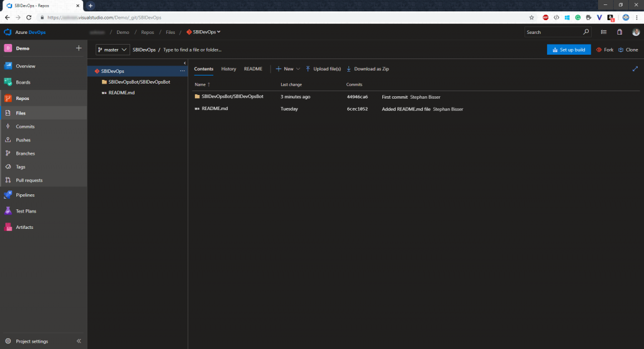The height and width of the screenshot is (349, 644).
Task: Click the browser address bar
Action: click(284, 18)
